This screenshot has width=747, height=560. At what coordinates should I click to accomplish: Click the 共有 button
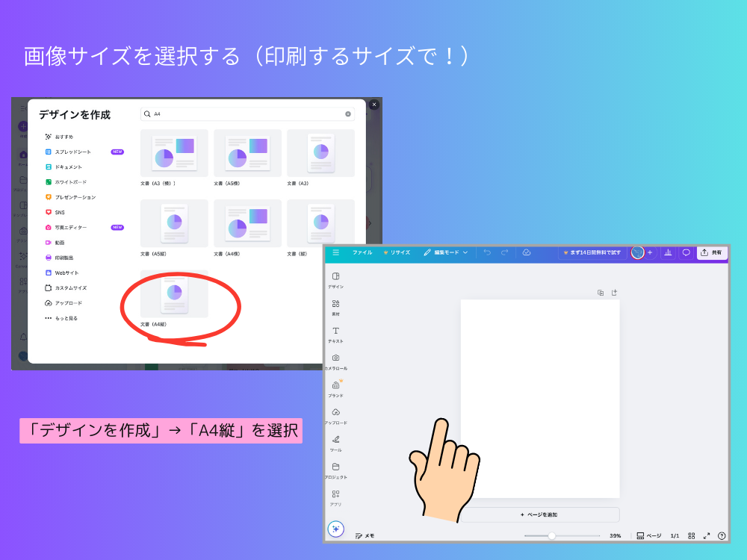click(x=712, y=252)
